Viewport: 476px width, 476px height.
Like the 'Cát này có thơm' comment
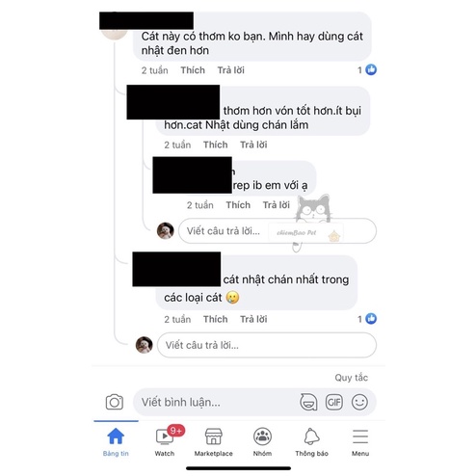pyautogui.click(x=193, y=70)
